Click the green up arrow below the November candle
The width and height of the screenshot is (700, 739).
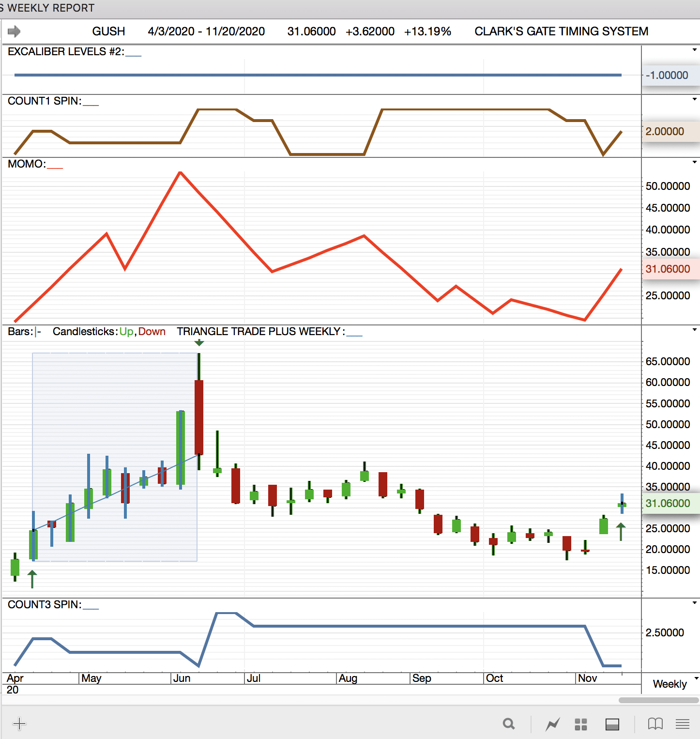pyautogui.click(x=621, y=532)
